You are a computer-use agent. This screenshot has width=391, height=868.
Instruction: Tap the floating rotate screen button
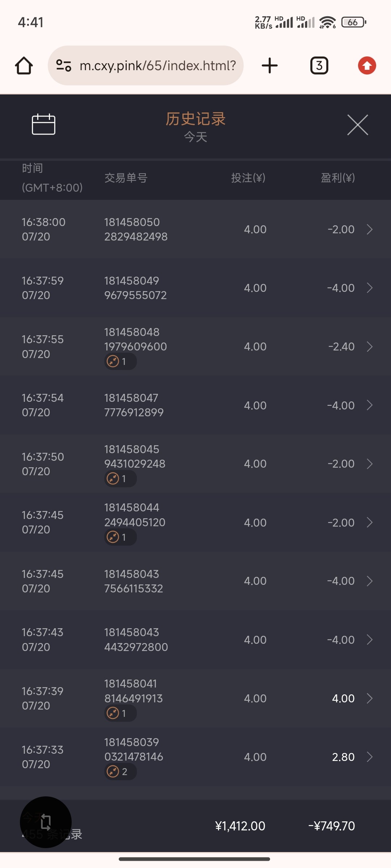[x=46, y=822]
